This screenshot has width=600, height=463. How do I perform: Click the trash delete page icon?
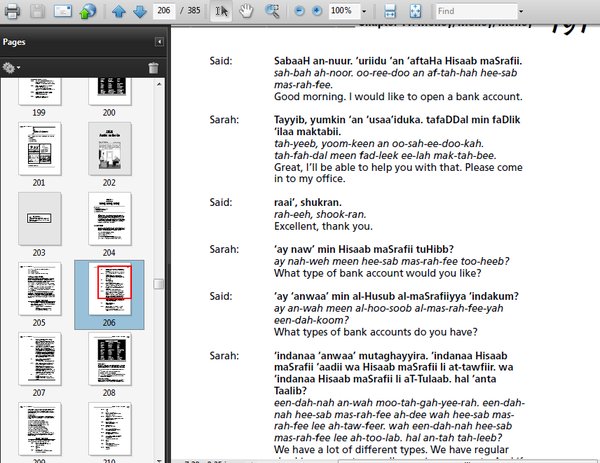(153, 68)
